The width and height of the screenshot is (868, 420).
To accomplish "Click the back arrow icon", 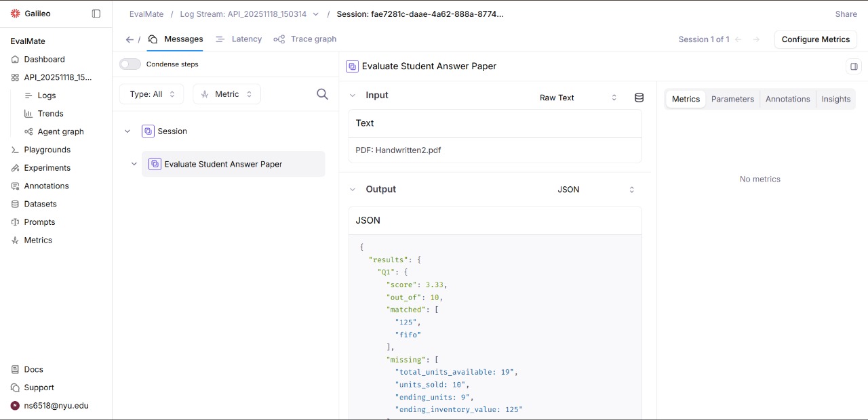I will click(x=130, y=39).
